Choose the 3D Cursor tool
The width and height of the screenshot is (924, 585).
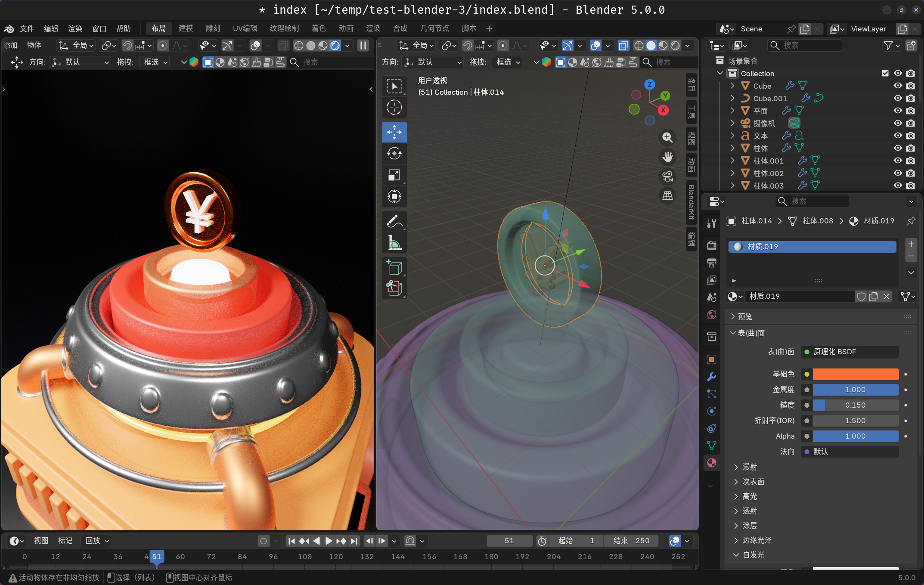394,107
